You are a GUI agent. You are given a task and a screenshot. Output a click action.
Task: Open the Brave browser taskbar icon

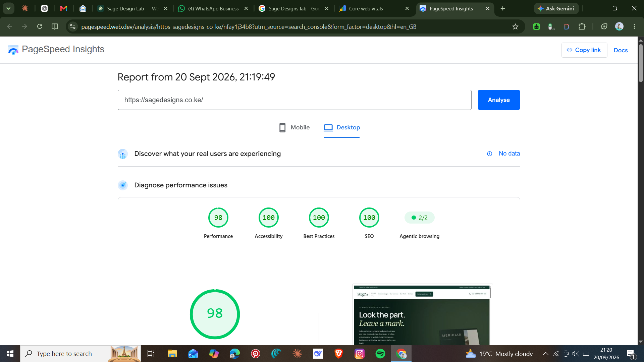point(339,354)
